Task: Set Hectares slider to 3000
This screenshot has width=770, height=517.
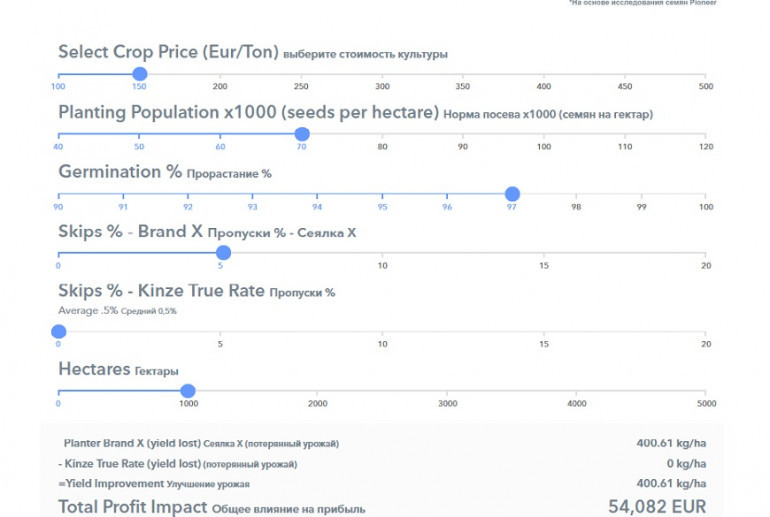Action: (x=447, y=391)
